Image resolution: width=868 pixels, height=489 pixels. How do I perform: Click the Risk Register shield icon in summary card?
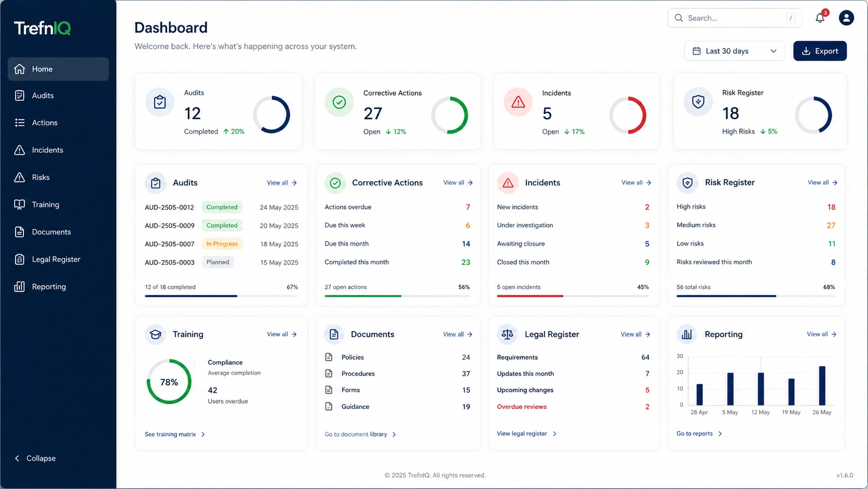point(698,101)
